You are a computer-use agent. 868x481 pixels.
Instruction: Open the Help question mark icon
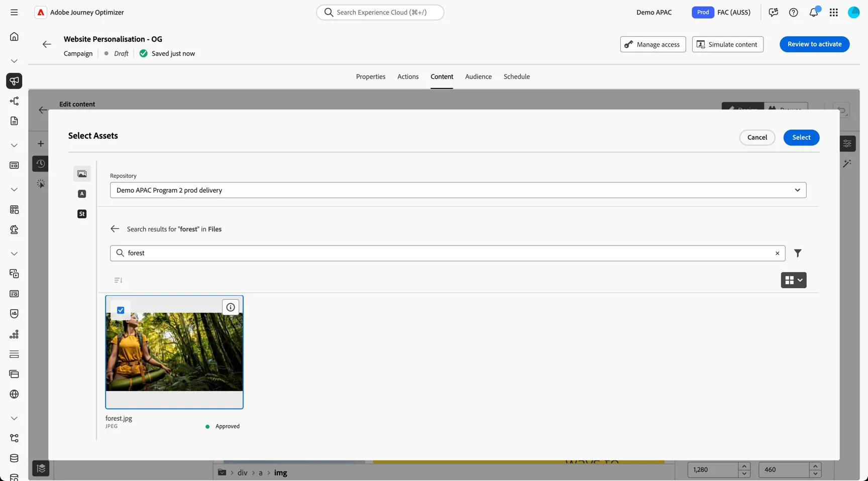coord(793,13)
